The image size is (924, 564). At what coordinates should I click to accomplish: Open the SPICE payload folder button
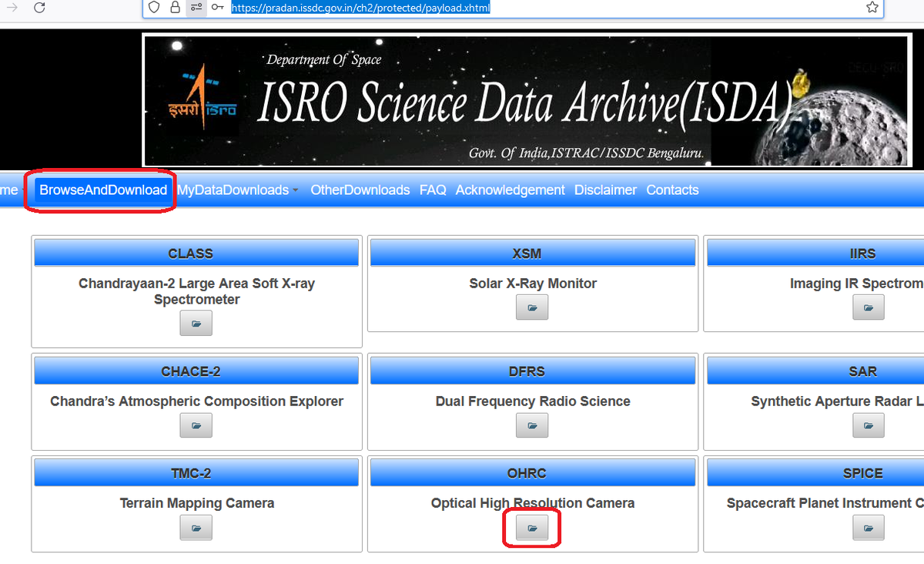(x=869, y=528)
